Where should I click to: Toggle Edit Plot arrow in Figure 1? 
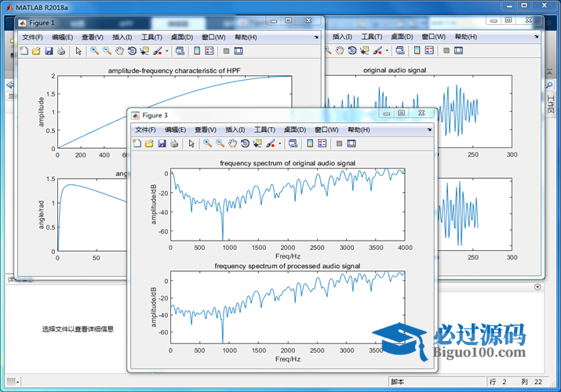(78, 51)
